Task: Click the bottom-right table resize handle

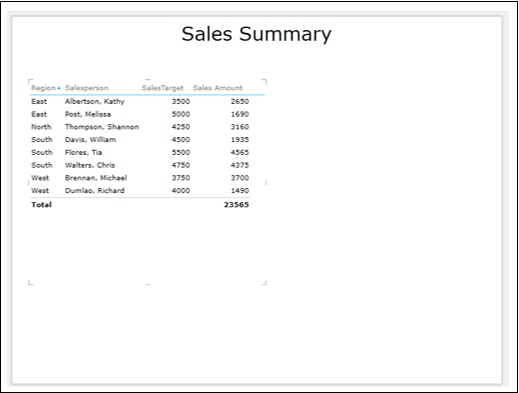Action: pos(264,283)
